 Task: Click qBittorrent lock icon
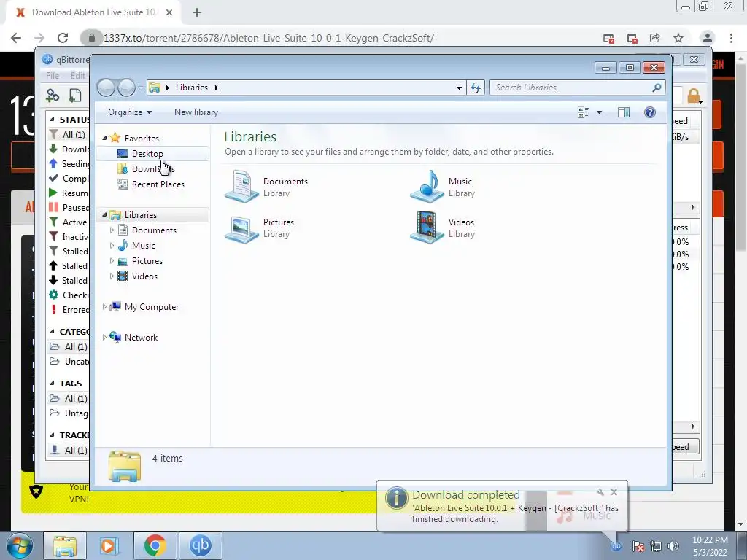tap(693, 96)
